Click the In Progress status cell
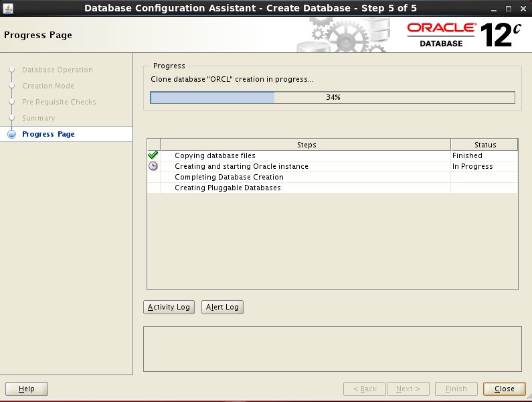 [x=484, y=166]
